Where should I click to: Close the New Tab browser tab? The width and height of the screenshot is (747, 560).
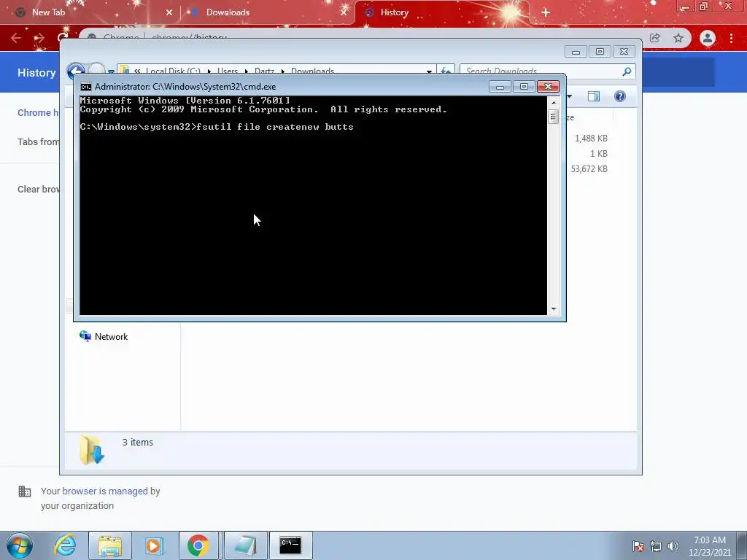(169, 12)
